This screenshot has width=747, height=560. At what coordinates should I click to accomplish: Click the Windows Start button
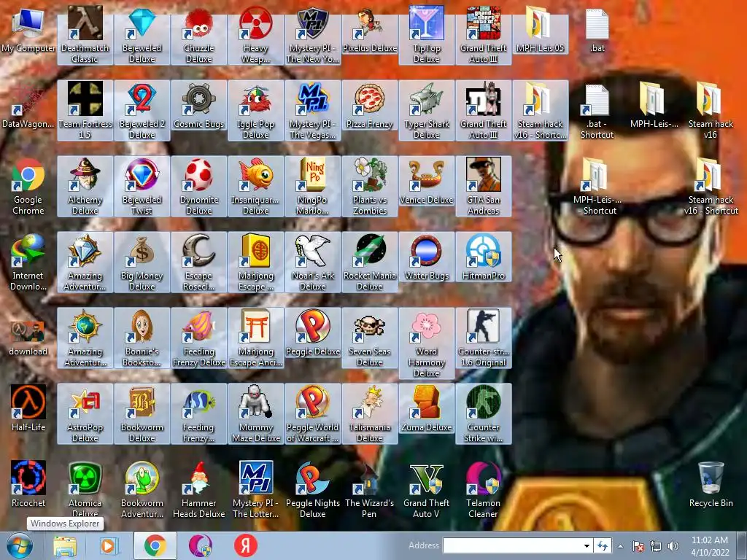coord(19,545)
